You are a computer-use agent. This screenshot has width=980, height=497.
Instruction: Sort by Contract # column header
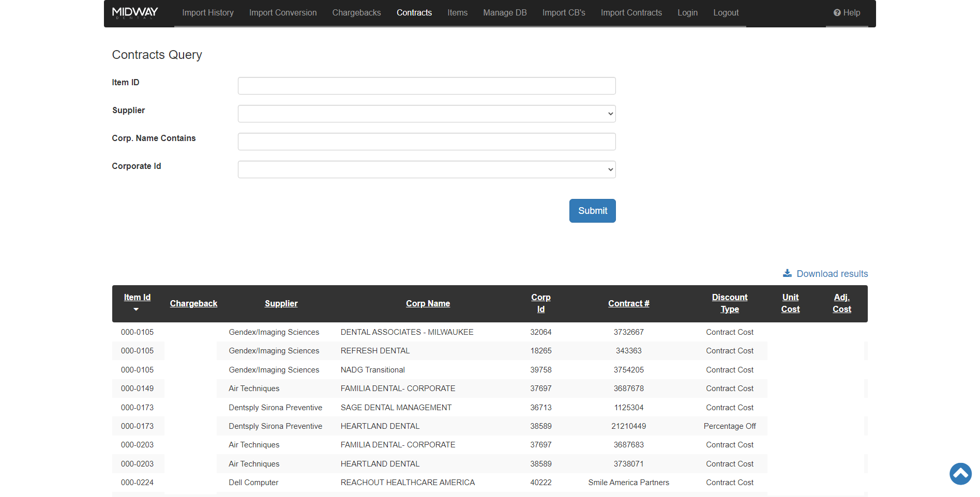(x=628, y=304)
